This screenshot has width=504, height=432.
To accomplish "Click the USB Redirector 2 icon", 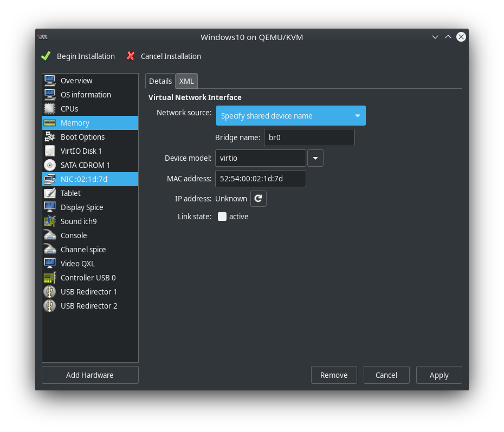I will pyautogui.click(x=50, y=306).
